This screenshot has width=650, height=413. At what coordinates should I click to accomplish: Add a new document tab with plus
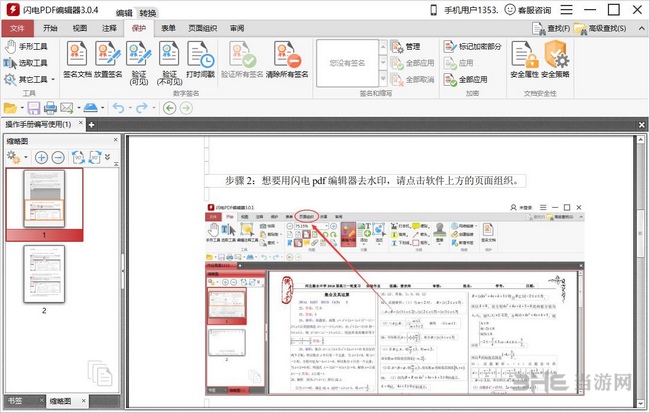tap(91, 124)
